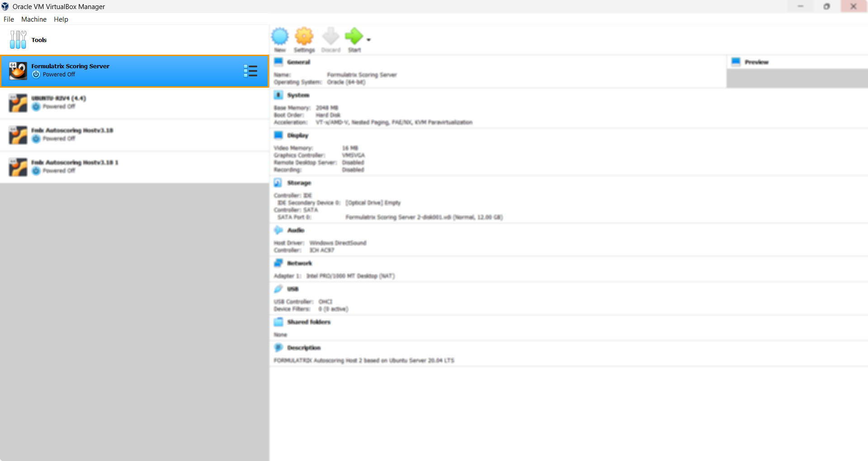This screenshot has height=461, width=868.
Task: Select Fmlx Autoscoring Hostv3.10 VM
Action: [134, 135]
